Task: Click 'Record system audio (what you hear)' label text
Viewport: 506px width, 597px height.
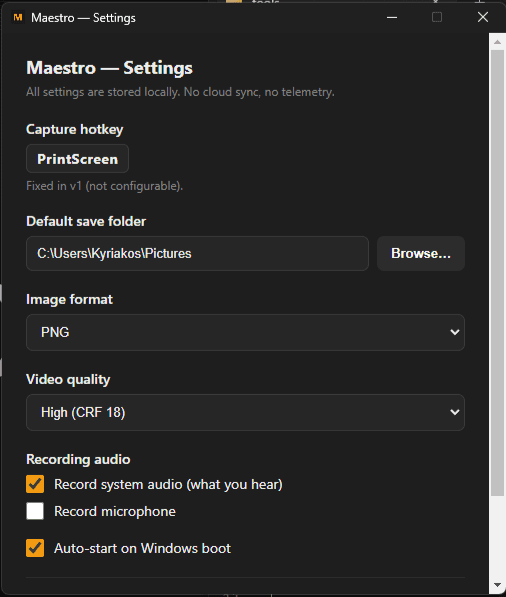Action: click(168, 484)
